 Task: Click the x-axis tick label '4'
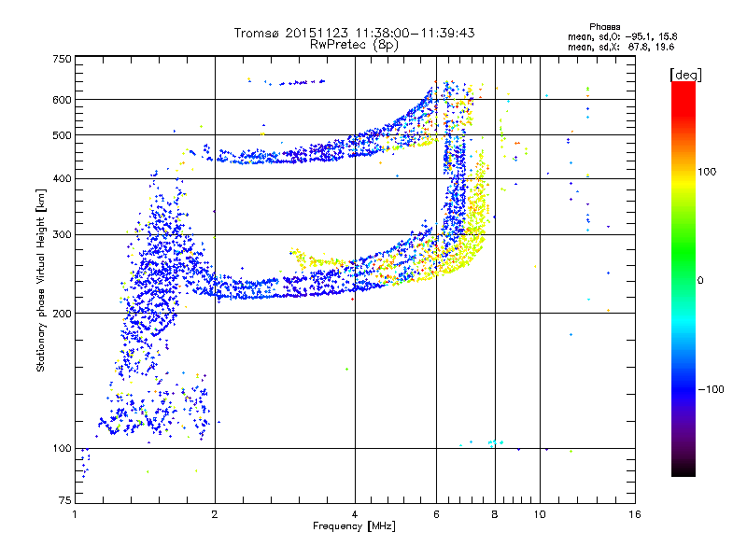[x=355, y=514]
